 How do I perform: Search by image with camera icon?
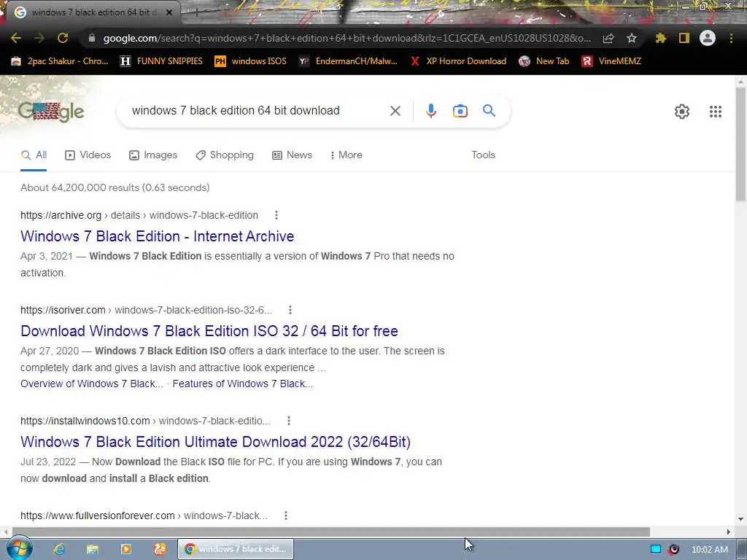(460, 111)
